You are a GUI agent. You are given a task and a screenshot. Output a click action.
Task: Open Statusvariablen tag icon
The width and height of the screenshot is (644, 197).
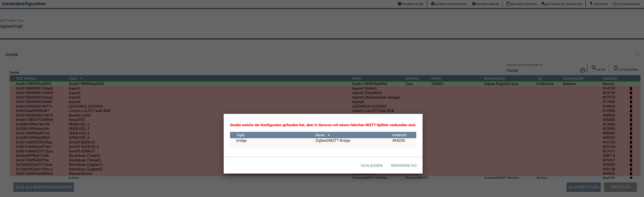(x=614, y=4)
